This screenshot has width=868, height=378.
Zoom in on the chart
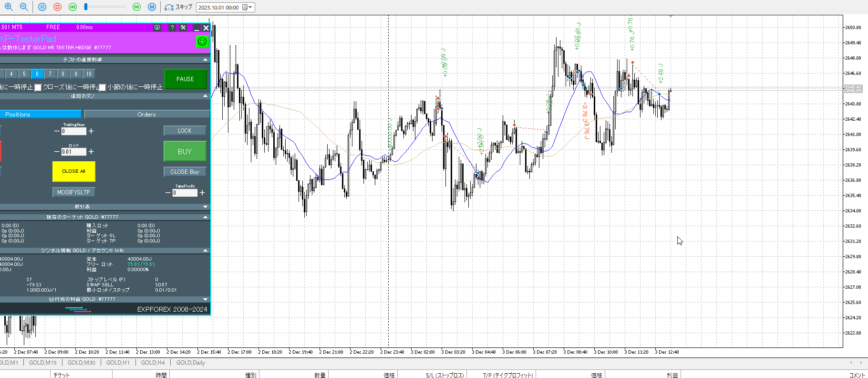pyautogui.click(x=8, y=7)
